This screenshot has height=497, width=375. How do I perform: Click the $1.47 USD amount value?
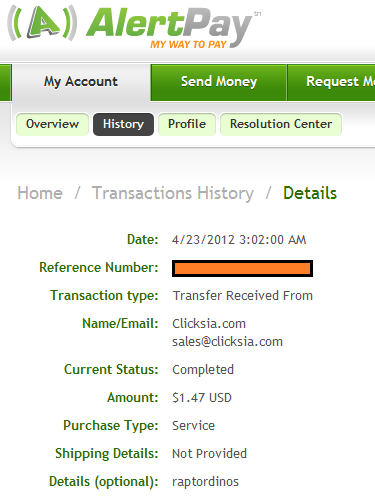[x=202, y=398]
